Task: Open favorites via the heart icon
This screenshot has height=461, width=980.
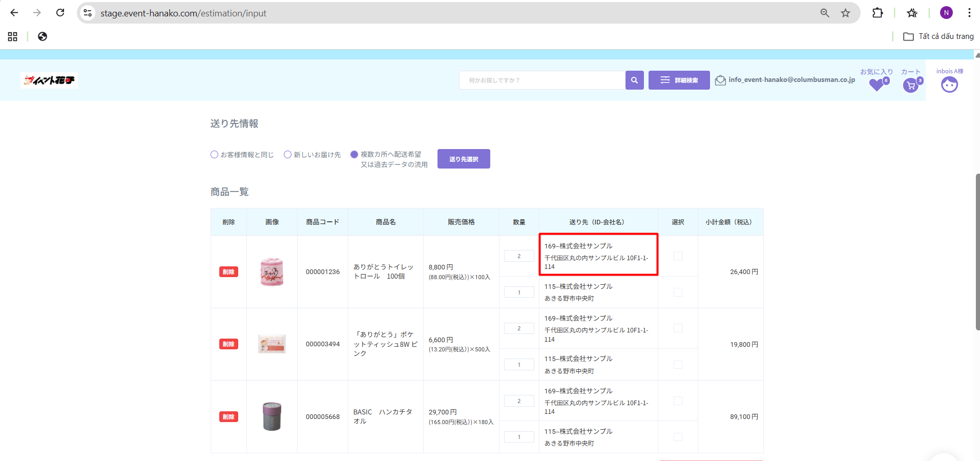Action: point(877,85)
